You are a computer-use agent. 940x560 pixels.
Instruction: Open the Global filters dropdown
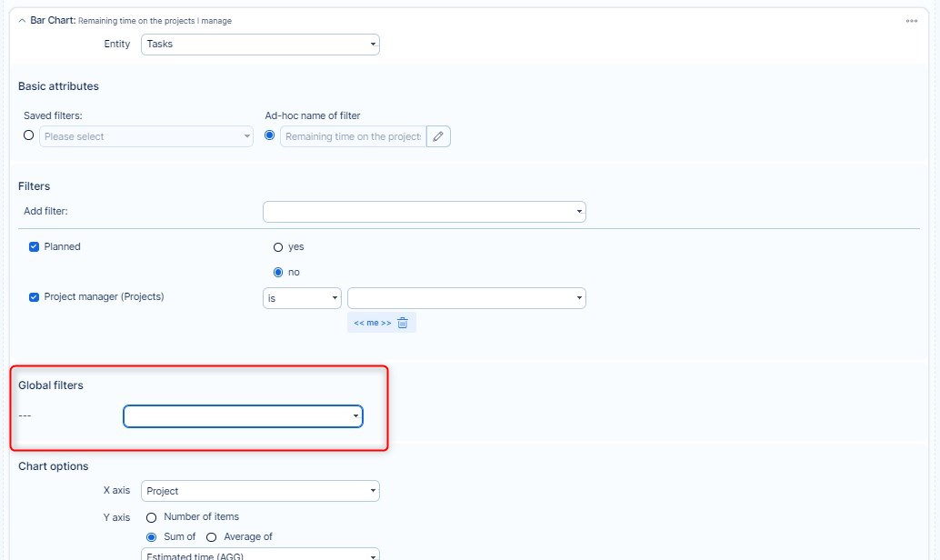(243, 416)
